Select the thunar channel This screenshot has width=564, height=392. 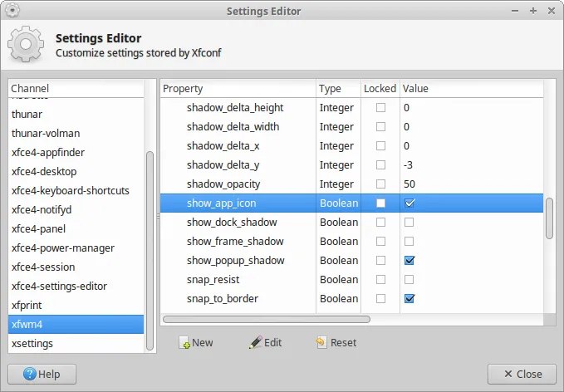pyautogui.click(x=76, y=114)
